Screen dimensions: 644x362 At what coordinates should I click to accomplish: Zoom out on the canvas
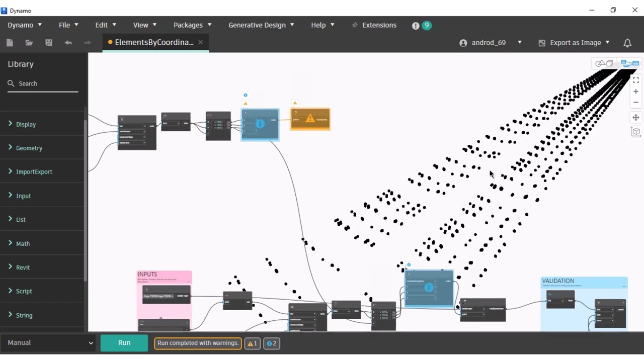coord(636,103)
